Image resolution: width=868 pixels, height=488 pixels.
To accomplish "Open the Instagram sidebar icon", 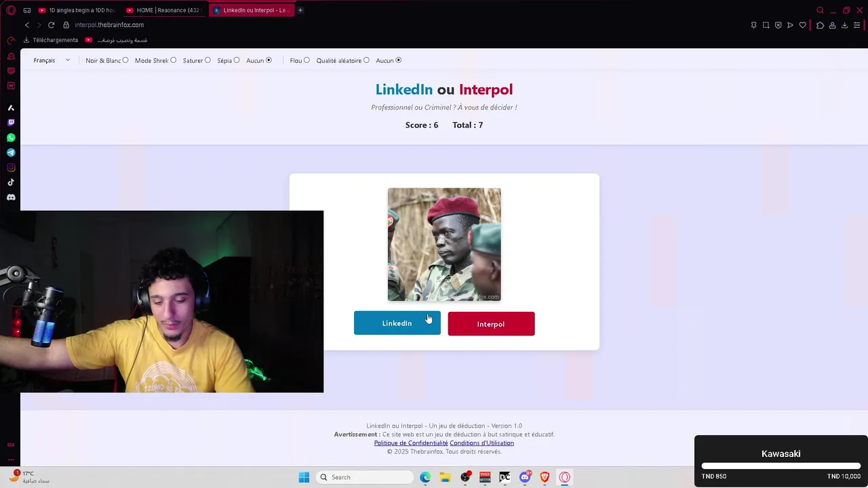I will 11,167.
